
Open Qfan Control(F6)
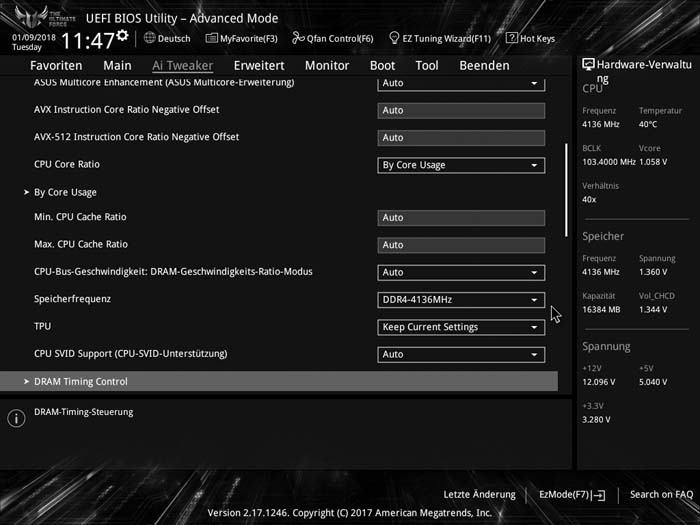[x=333, y=38]
